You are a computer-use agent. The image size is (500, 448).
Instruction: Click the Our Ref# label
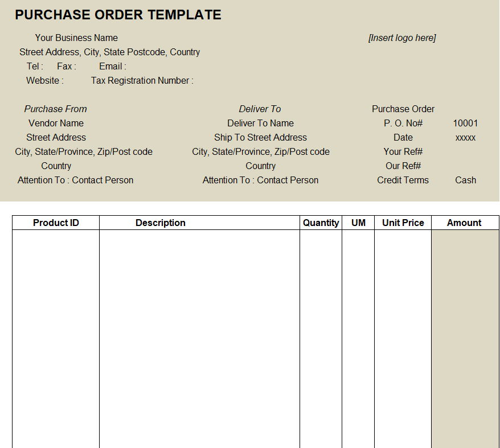403,166
